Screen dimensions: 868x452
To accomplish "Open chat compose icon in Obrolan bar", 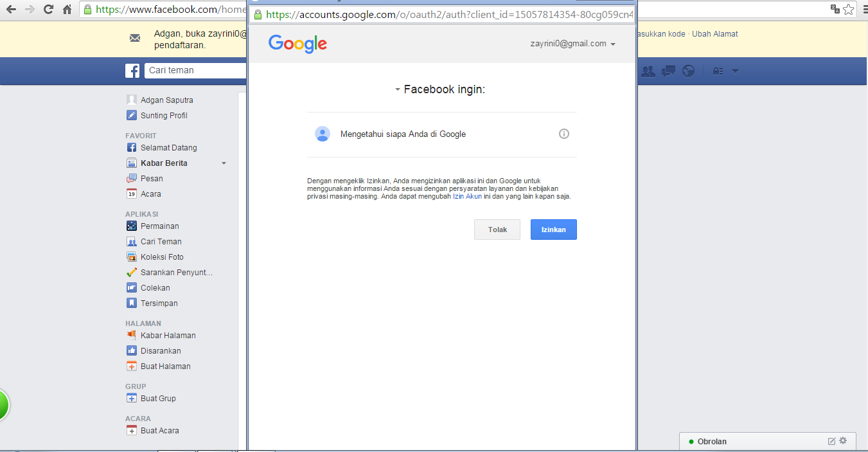I will (x=832, y=441).
